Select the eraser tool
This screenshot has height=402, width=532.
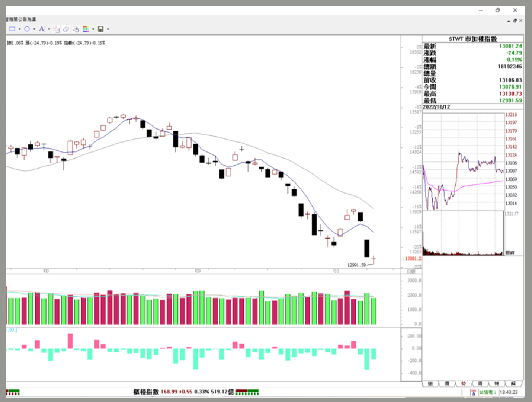point(66,29)
